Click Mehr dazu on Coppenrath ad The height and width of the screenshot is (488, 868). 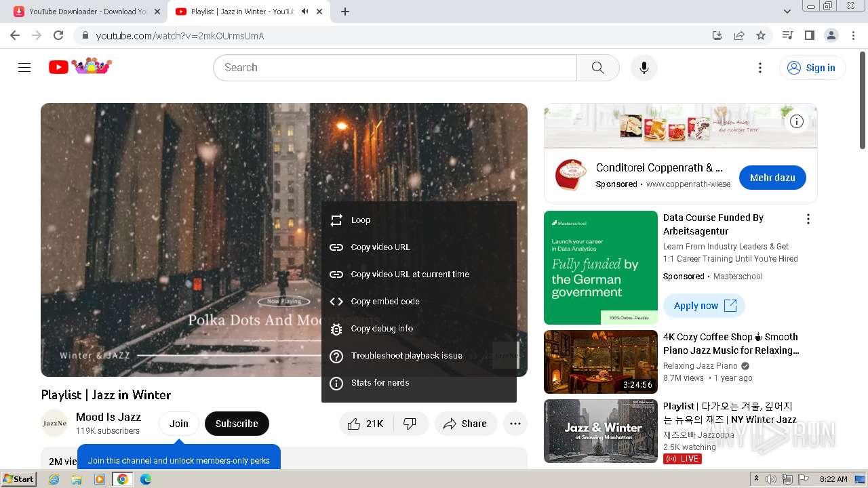772,178
